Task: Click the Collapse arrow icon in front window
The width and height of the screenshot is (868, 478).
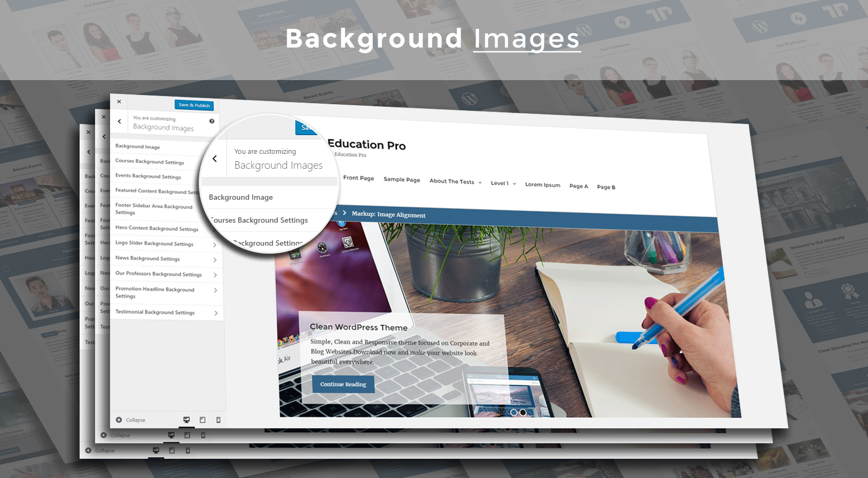Action: tap(119, 420)
